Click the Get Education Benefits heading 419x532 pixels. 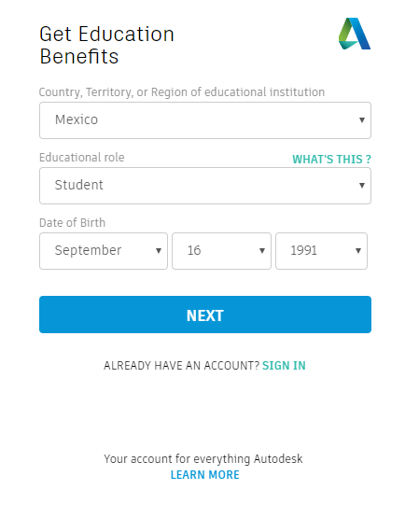coord(106,45)
